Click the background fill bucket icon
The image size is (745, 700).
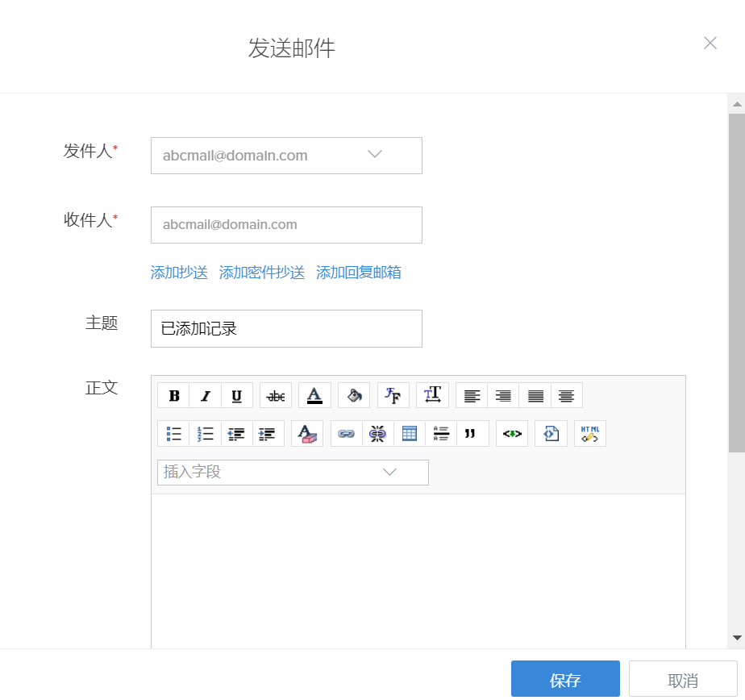[354, 395]
